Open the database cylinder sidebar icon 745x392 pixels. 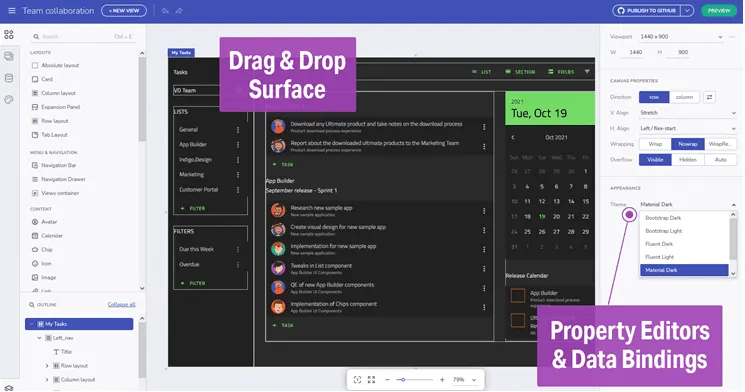click(9, 78)
